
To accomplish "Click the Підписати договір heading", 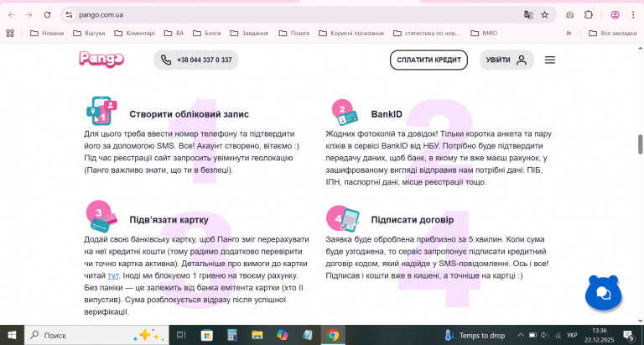I will point(413,220).
